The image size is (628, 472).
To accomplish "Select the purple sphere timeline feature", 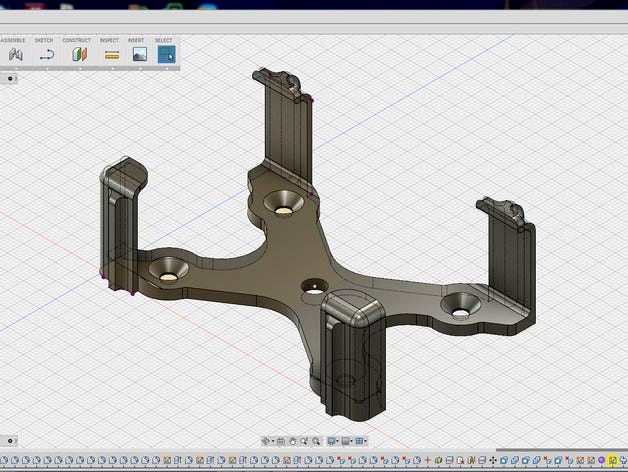I will click(x=602, y=460).
